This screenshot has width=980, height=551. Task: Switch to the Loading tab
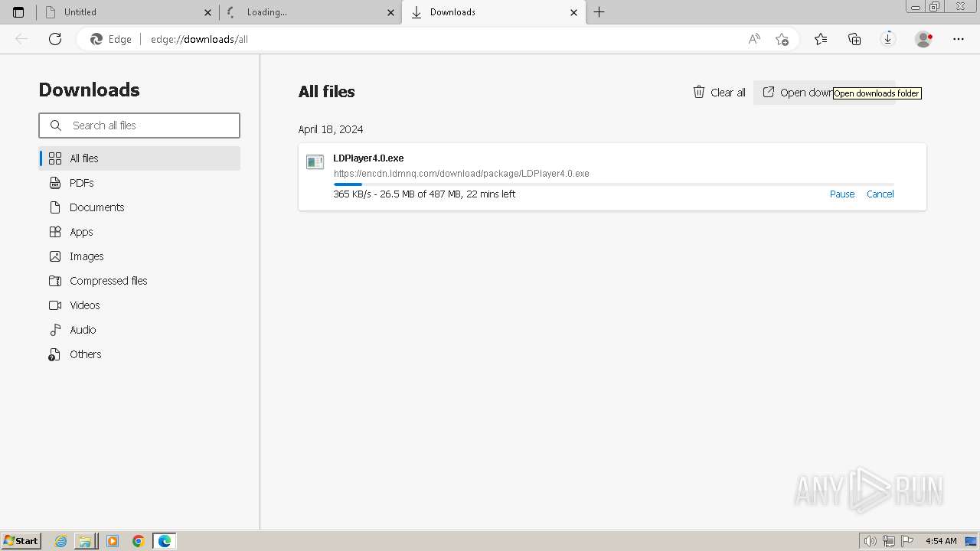click(310, 12)
